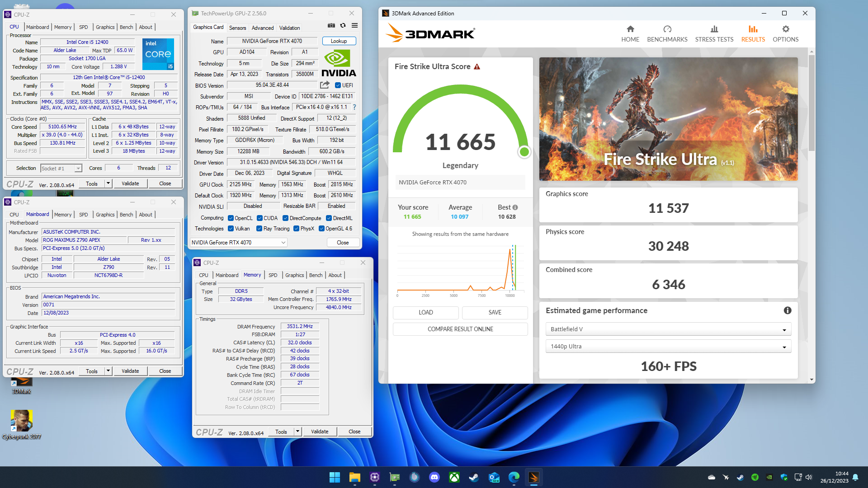Open About tab in Mainboard CPU-Z window
The height and width of the screenshot is (488, 868).
tap(146, 215)
